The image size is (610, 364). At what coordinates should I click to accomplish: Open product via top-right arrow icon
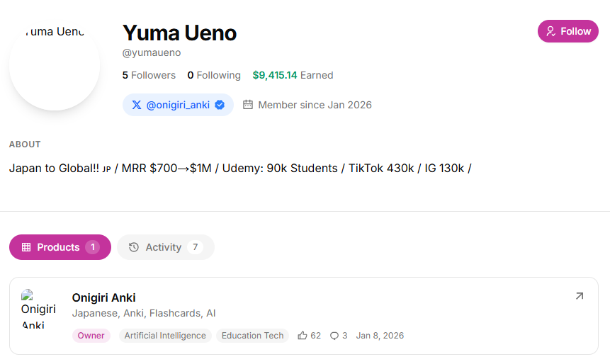tap(579, 296)
